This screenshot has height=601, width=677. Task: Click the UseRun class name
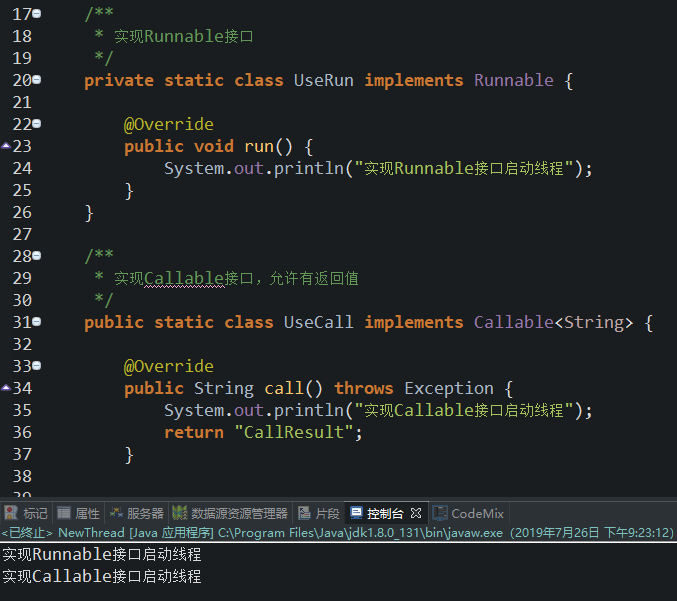click(x=323, y=80)
